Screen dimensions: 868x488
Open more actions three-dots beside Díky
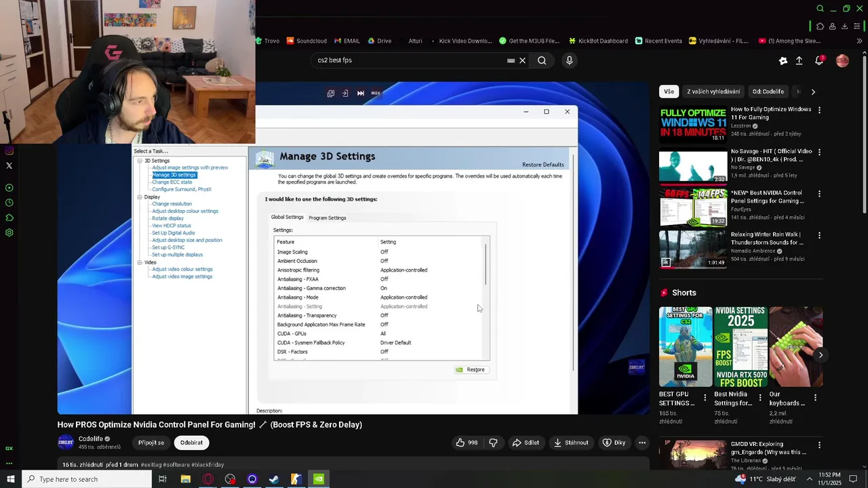pyautogui.click(x=642, y=443)
